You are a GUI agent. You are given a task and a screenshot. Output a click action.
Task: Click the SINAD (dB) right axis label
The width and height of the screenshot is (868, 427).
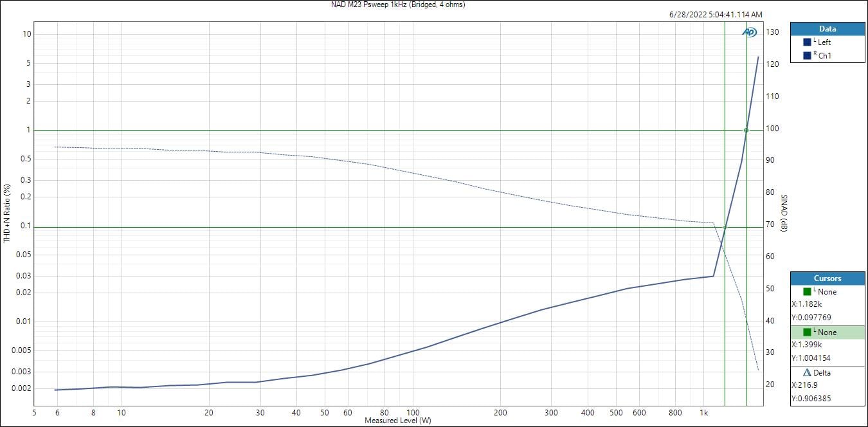click(x=784, y=213)
